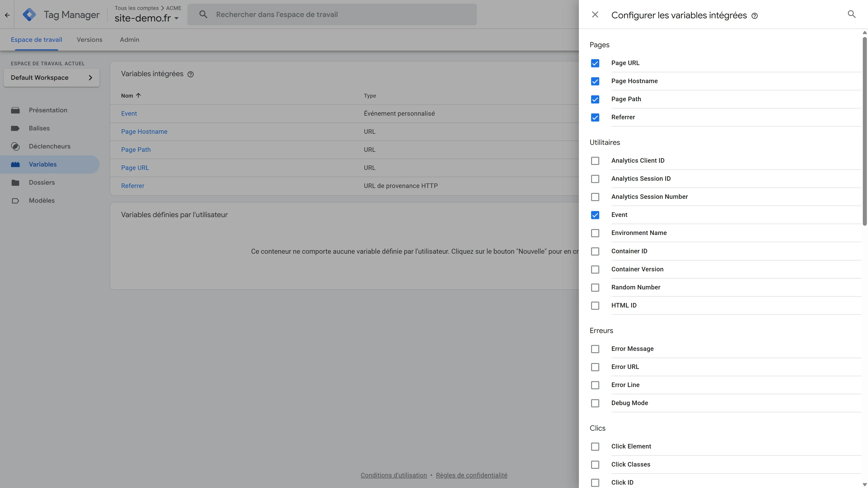Open Règles de confidentialité link
The image size is (868, 488).
point(471,475)
